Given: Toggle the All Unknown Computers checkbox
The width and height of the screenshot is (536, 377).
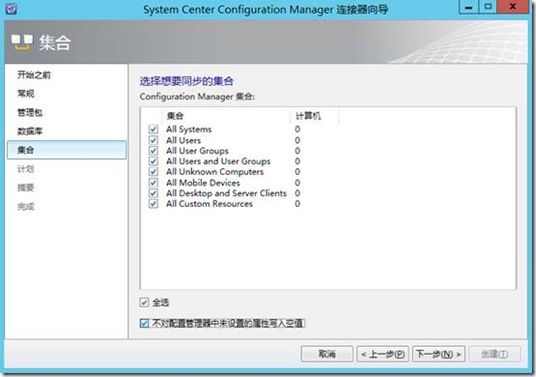Looking at the screenshot, I should click(153, 172).
